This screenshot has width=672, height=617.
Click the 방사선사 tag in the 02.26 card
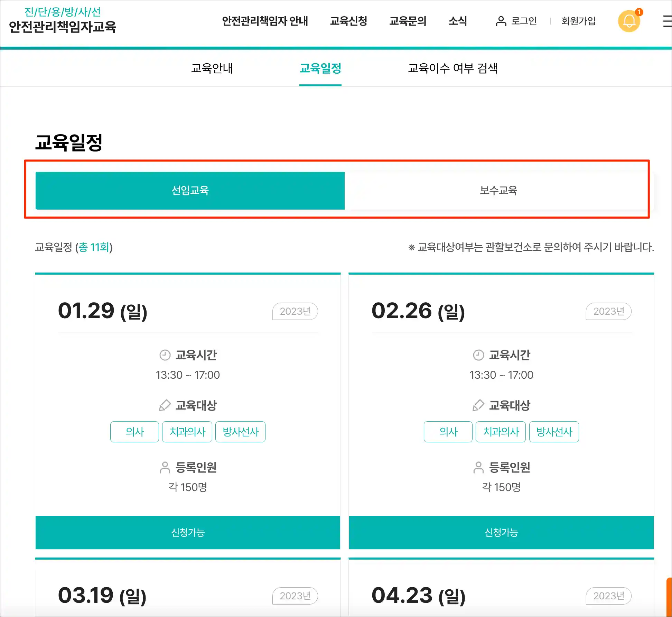[x=554, y=432]
